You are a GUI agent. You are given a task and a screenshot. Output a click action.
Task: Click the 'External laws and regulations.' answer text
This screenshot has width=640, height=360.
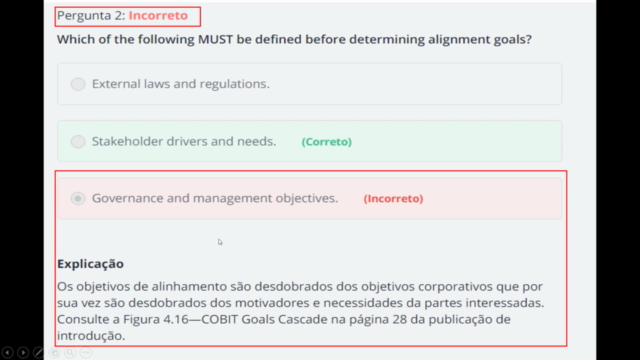(x=181, y=84)
